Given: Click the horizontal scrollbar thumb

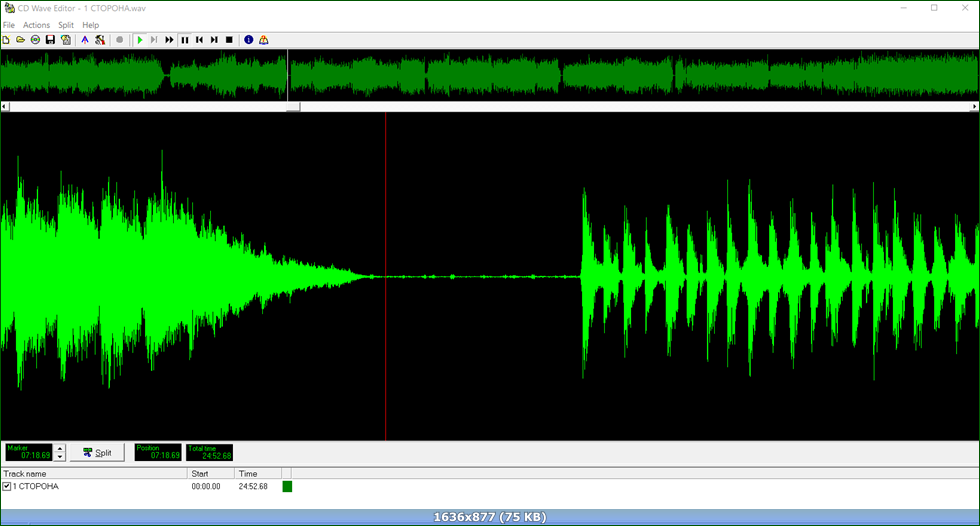Looking at the screenshot, I should point(293,107).
